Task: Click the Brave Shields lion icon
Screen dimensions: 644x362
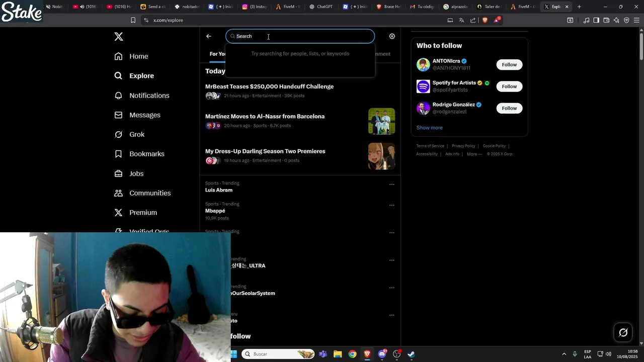Action: tap(485, 20)
